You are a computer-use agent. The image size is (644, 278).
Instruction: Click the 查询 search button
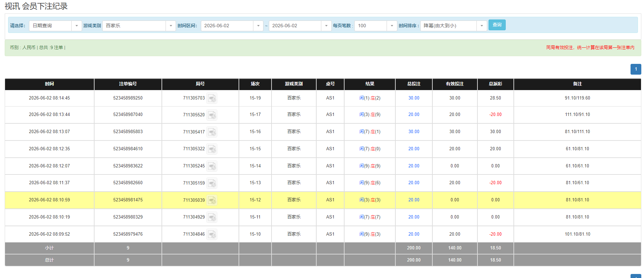coord(497,25)
